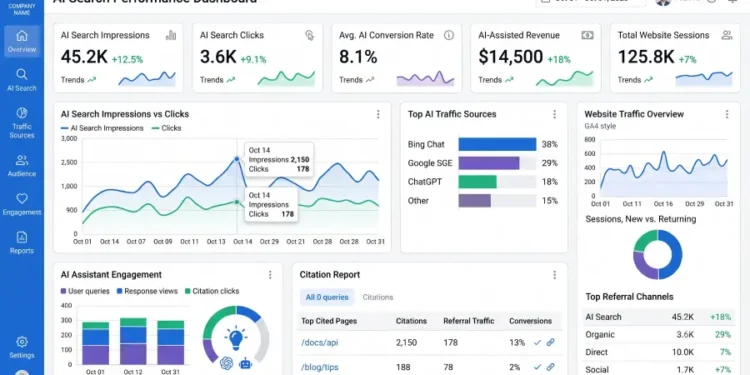
Task: Click the $14,500 revenue value
Action: (511, 57)
